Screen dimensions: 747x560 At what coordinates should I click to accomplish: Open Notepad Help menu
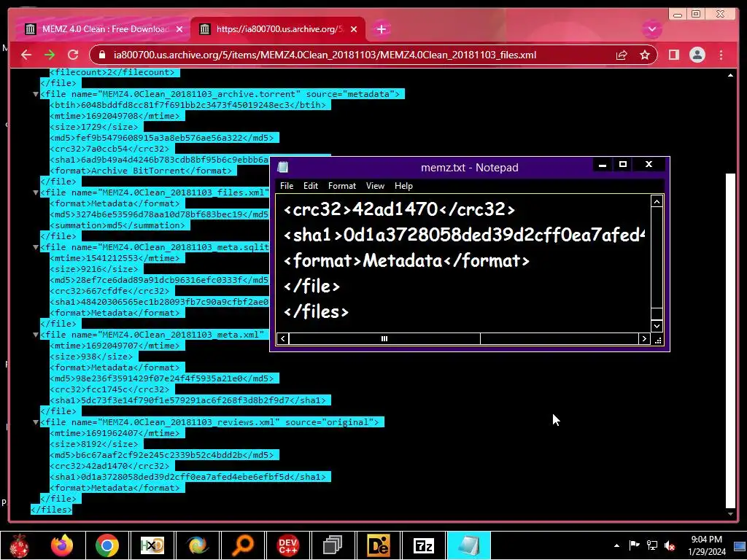point(403,186)
